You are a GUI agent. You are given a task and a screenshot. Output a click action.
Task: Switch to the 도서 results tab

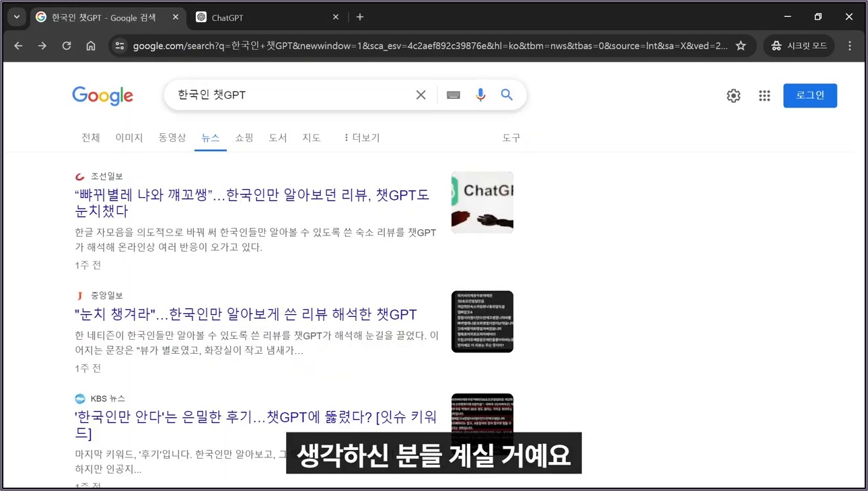click(x=278, y=138)
